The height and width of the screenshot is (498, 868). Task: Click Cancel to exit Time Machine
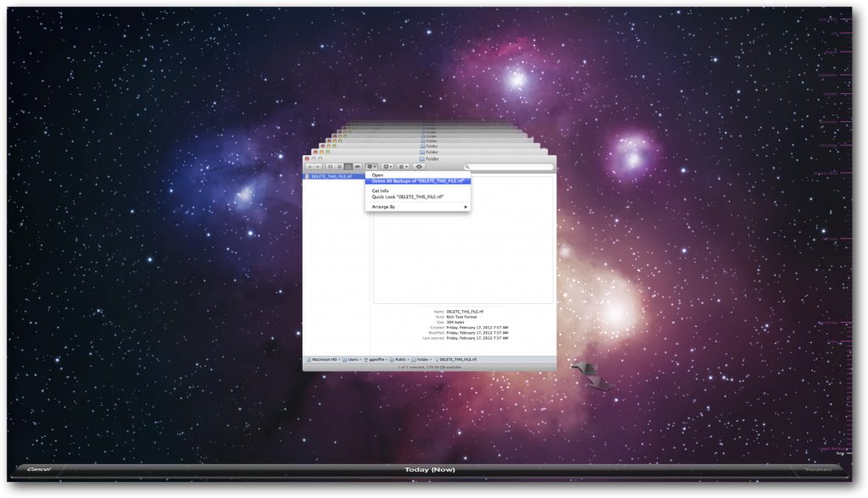tap(39, 468)
